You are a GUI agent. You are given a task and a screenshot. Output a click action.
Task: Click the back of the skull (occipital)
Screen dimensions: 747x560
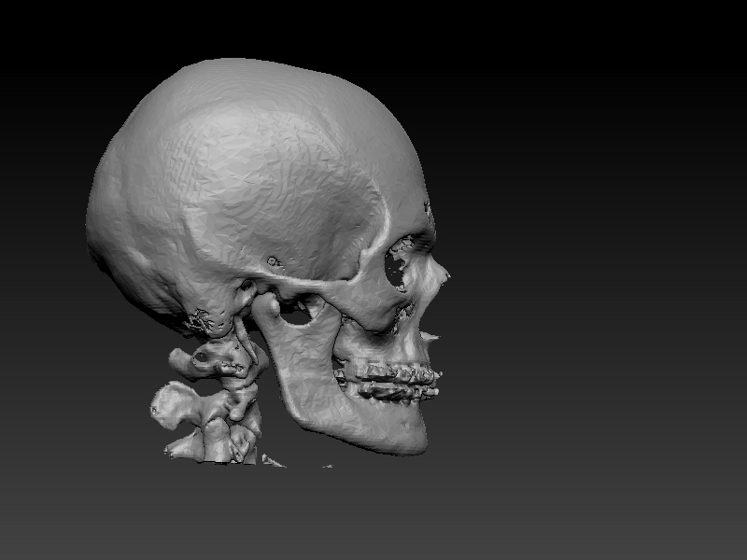107,233
